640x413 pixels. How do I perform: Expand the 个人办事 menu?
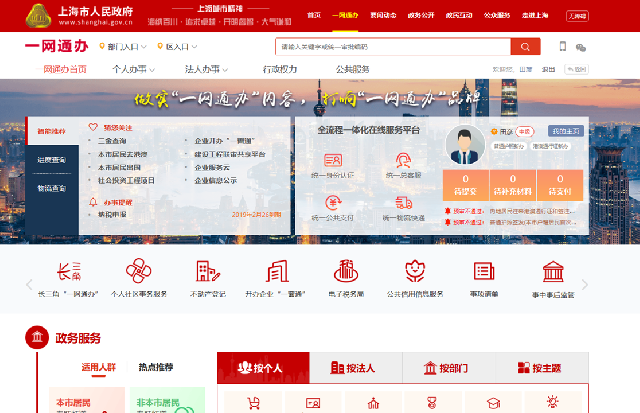[135, 69]
